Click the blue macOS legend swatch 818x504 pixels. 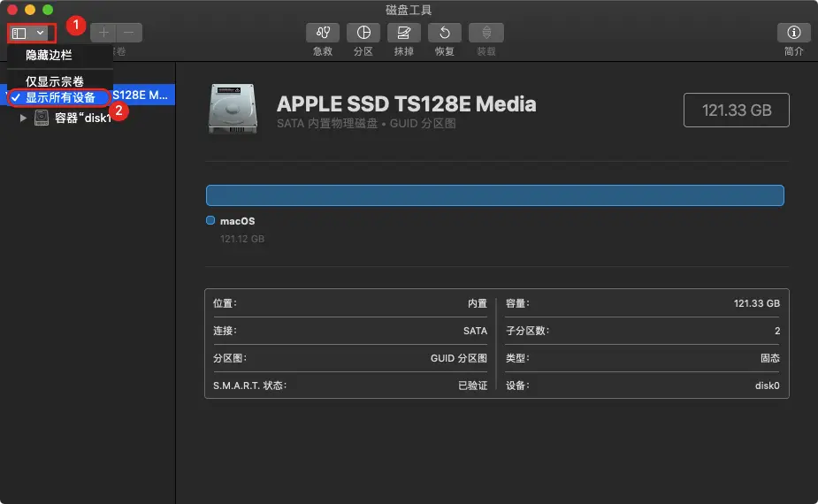pos(210,221)
